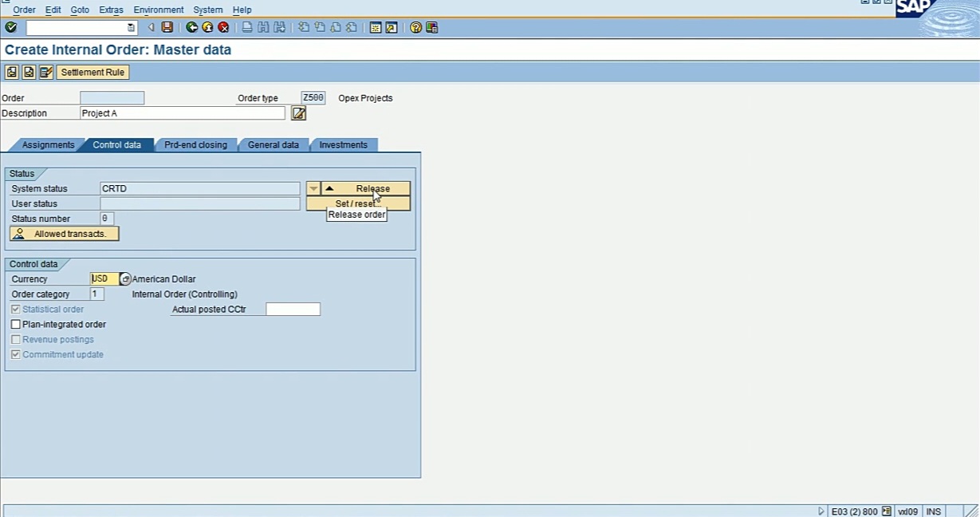Collapse command field with small left triangle

coord(151,27)
